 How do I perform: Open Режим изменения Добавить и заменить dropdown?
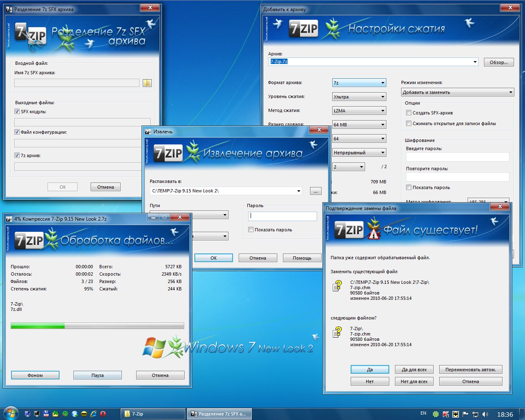coord(458,92)
